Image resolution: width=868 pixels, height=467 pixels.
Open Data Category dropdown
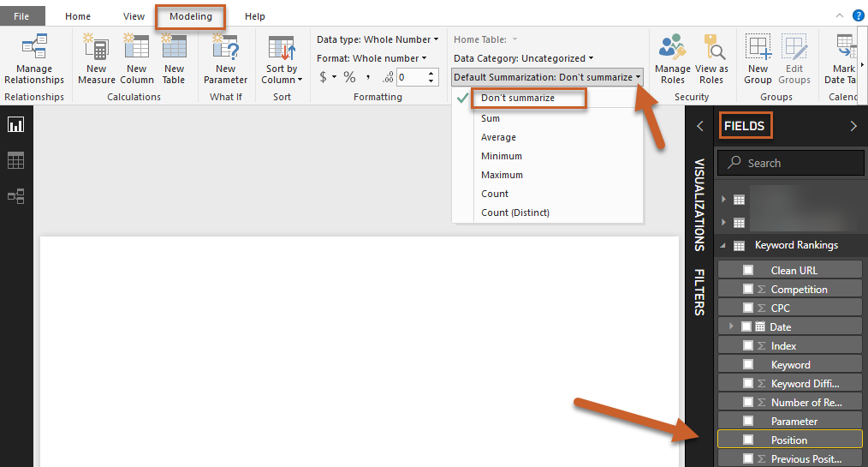(523, 58)
